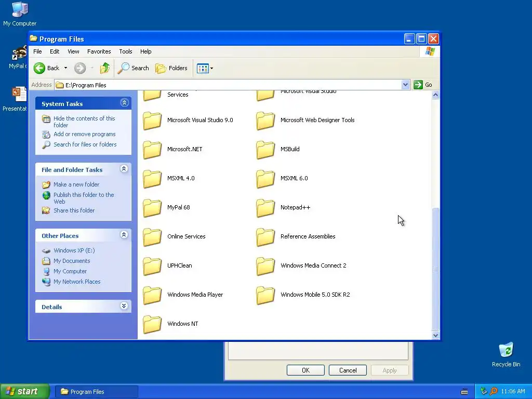
Task: Click Share this folder link
Action: click(x=74, y=210)
